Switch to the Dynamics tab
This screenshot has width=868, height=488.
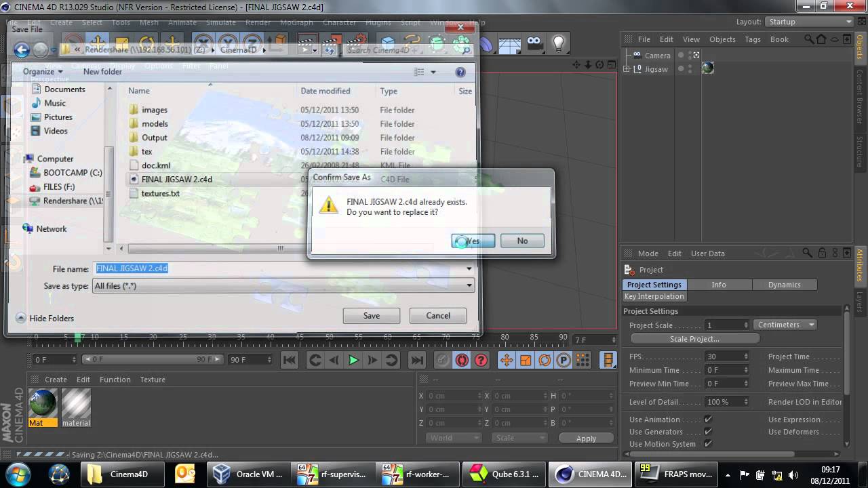click(x=785, y=285)
